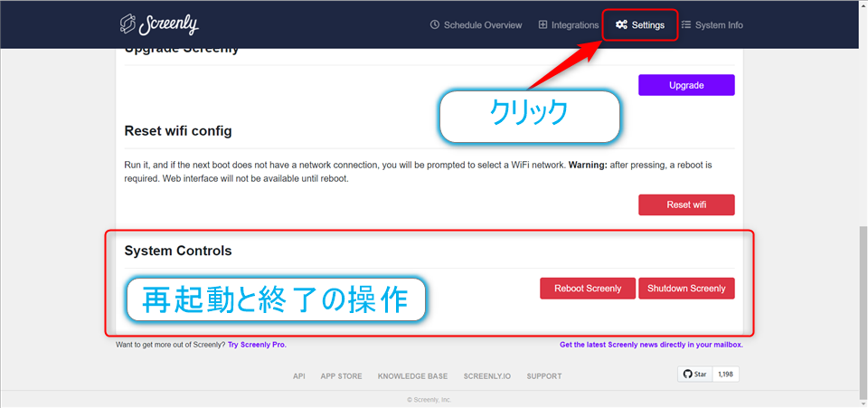Open the API footer link
The height and width of the screenshot is (408, 868).
299,376
